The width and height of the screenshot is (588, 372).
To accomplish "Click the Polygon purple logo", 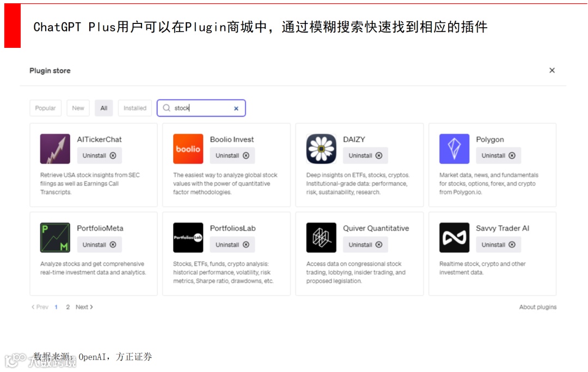I will tap(454, 148).
